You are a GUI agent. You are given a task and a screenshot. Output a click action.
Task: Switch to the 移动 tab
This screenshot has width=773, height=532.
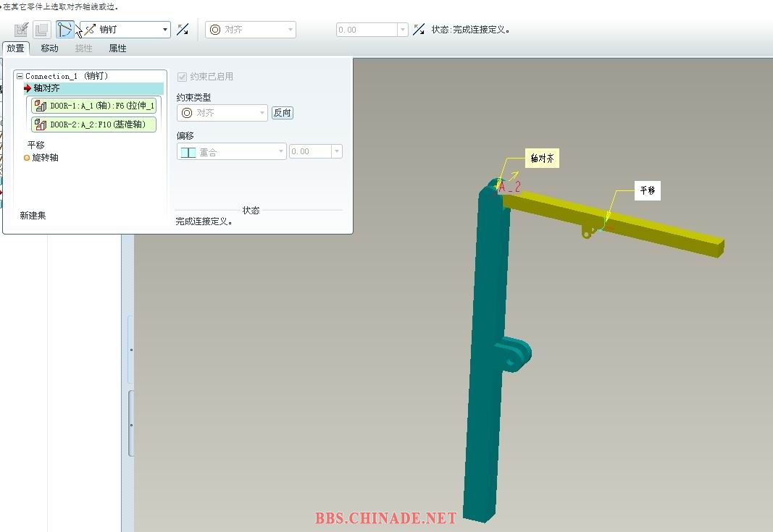pos(49,48)
